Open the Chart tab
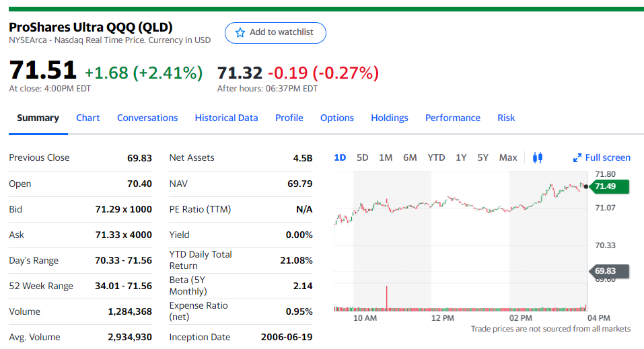The height and width of the screenshot is (349, 644). click(x=88, y=118)
